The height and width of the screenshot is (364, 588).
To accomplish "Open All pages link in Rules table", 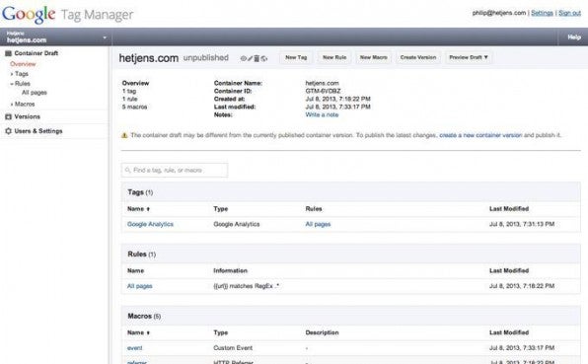I will [139, 286].
